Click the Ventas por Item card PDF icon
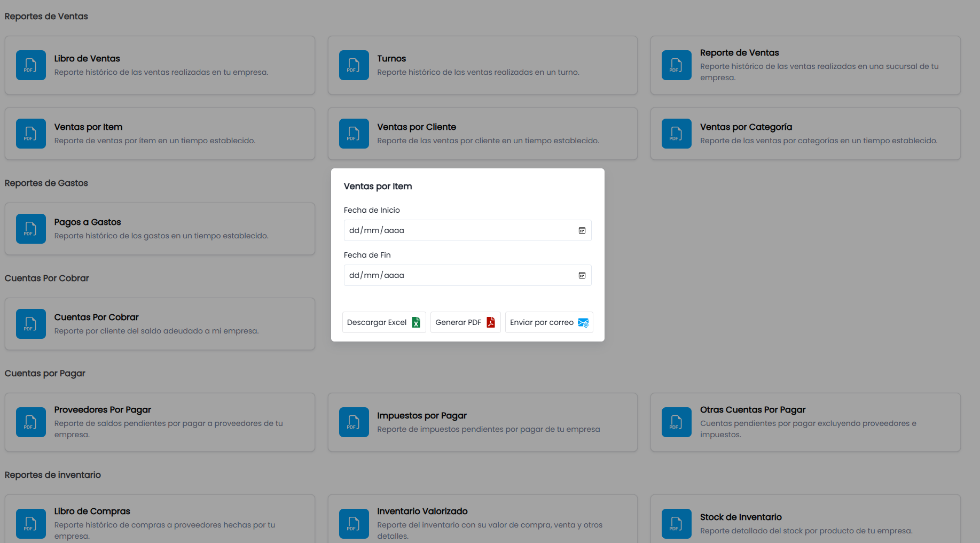Image resolution: width=980 pixels, height=543 pixels. point(31,134)
